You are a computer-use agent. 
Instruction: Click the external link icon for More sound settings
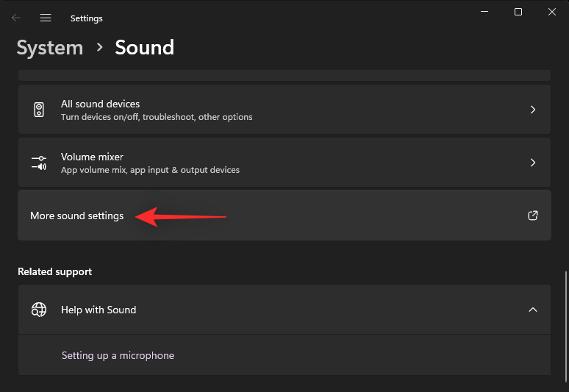[x=533, y=215]
